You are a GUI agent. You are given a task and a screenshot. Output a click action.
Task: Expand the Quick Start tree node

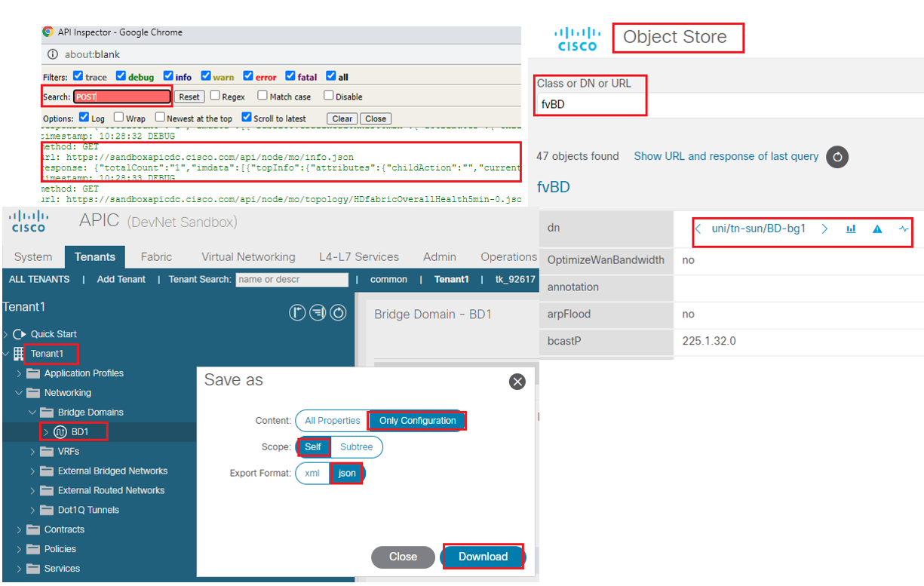coord(6,334)
